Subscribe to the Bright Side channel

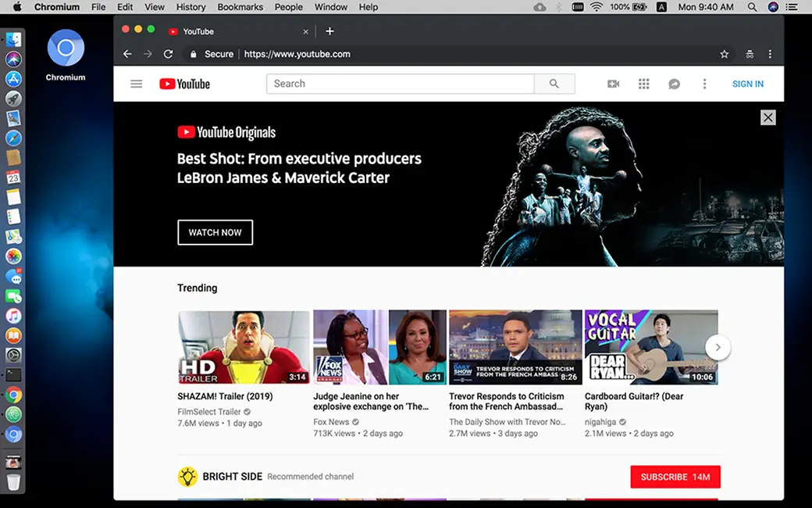[x=675, y=476]
